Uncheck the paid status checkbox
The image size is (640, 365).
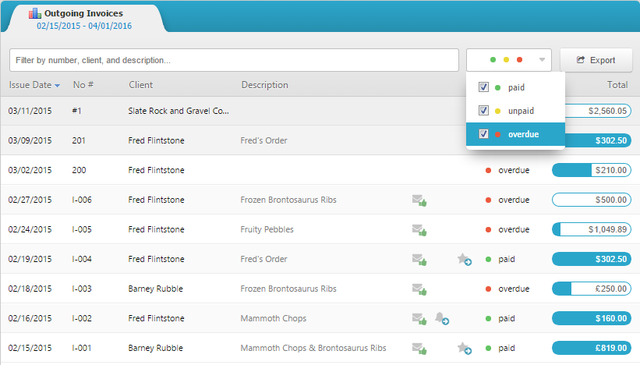click(483, 87)
